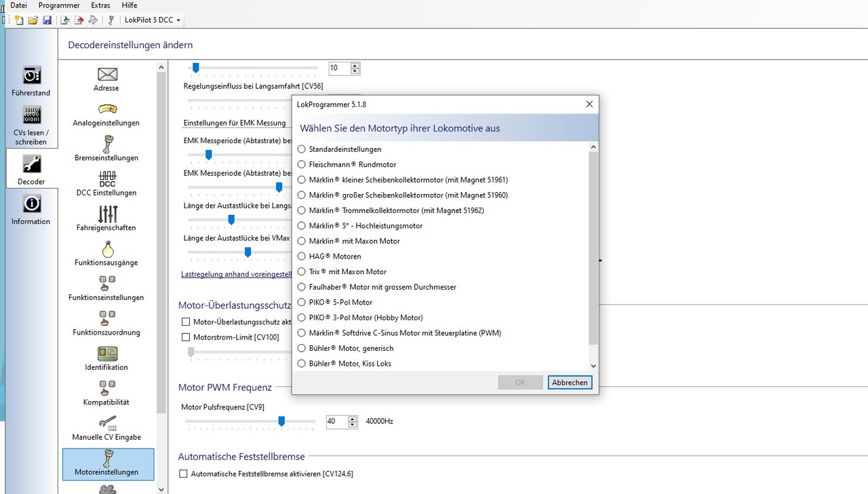Open Funktionsausgänge category
Viewport: 868px width, 494px height.
tap(106, 254)
